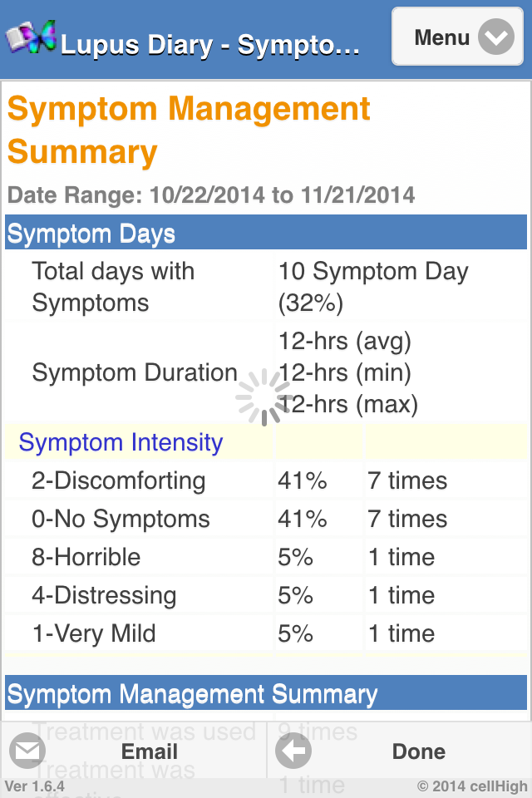This screenshot has height=798, width=532.
Task: Tap the 2-Discomforting intensity row
Action: [x=118, y=480]
